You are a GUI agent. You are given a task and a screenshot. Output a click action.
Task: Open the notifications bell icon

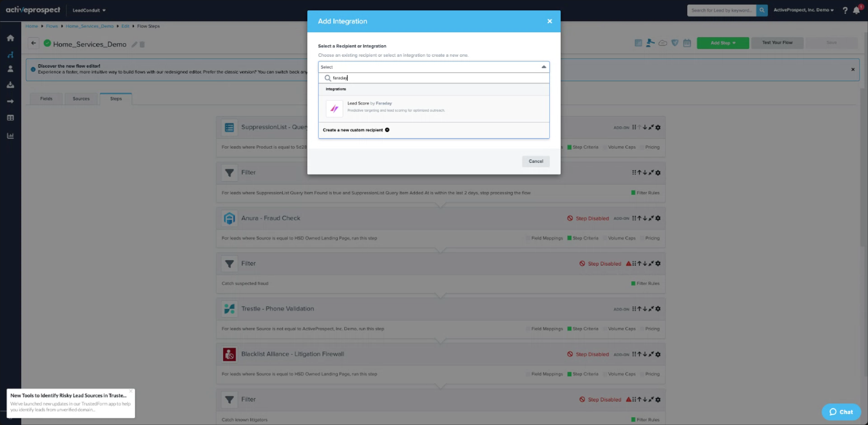pyautogui.click(x=856, y=10)
